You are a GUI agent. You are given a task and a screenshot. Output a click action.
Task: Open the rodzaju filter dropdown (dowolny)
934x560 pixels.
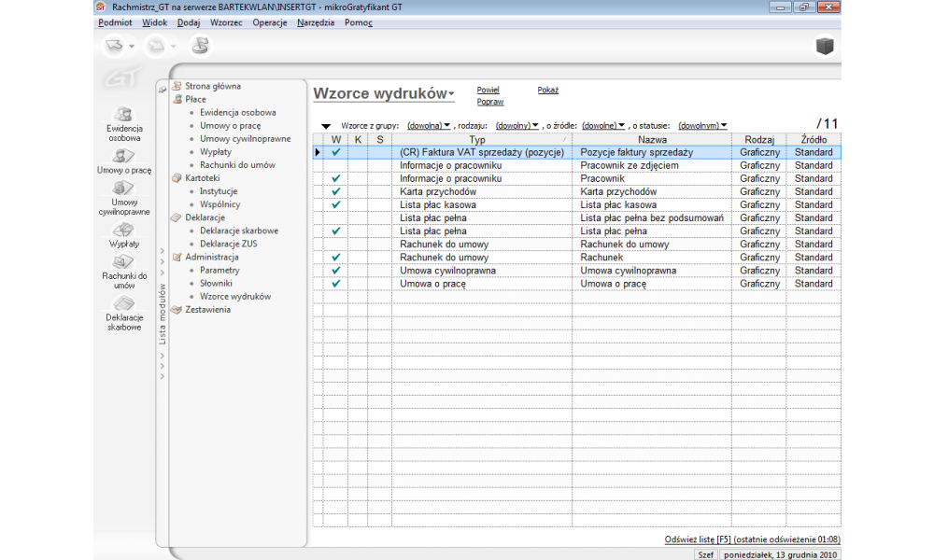pyautogui.click(x=517, y=126)
